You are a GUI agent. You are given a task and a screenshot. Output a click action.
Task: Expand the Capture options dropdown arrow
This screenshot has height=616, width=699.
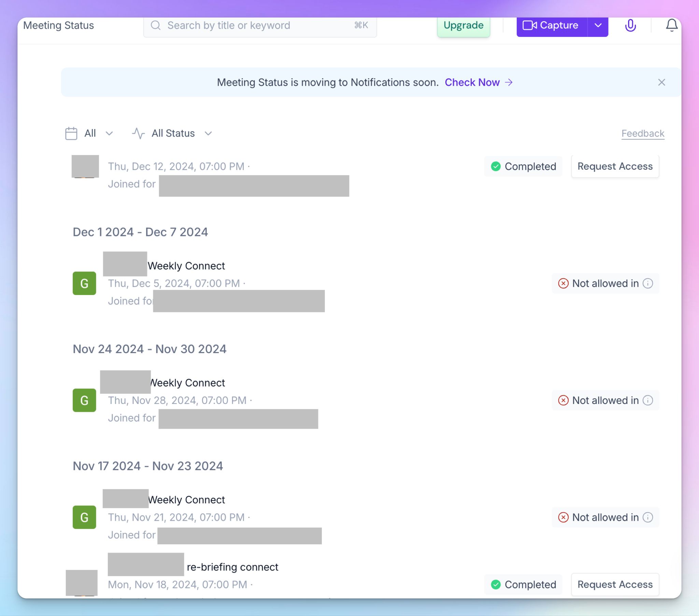coord(598,25)
